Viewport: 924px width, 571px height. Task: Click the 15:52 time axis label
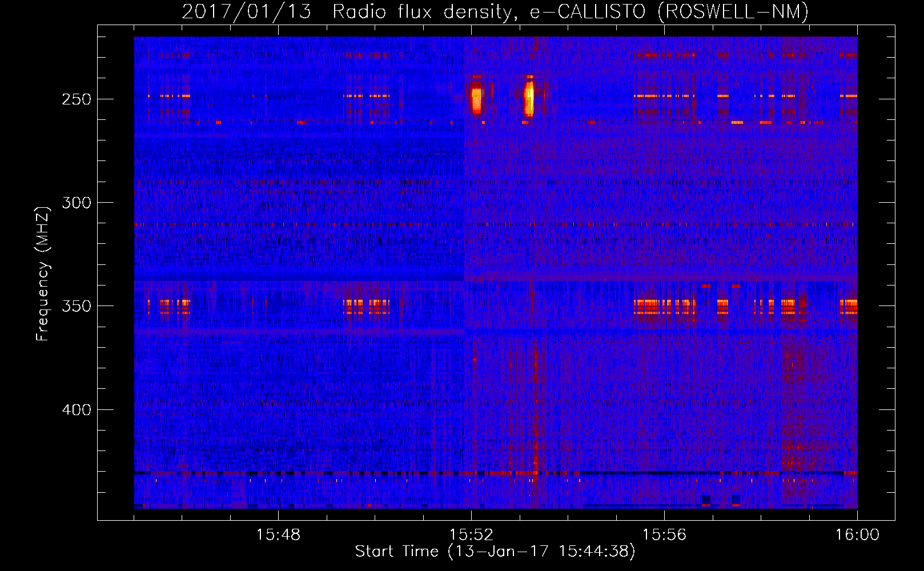coord(471,535)
